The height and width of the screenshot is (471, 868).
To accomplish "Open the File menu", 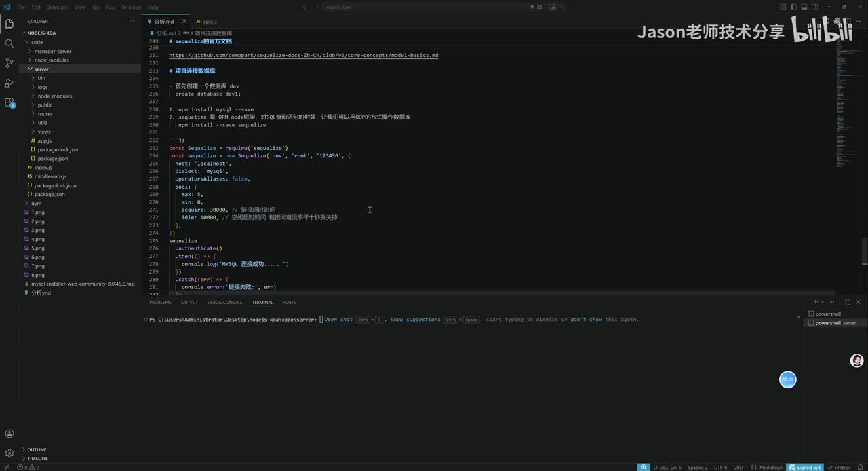I will (21, 7).
